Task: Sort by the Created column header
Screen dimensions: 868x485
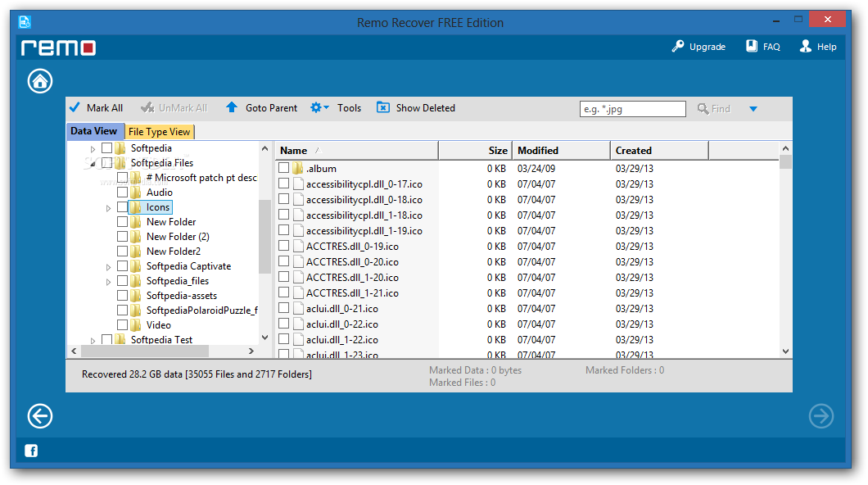Action: [659, 151]
